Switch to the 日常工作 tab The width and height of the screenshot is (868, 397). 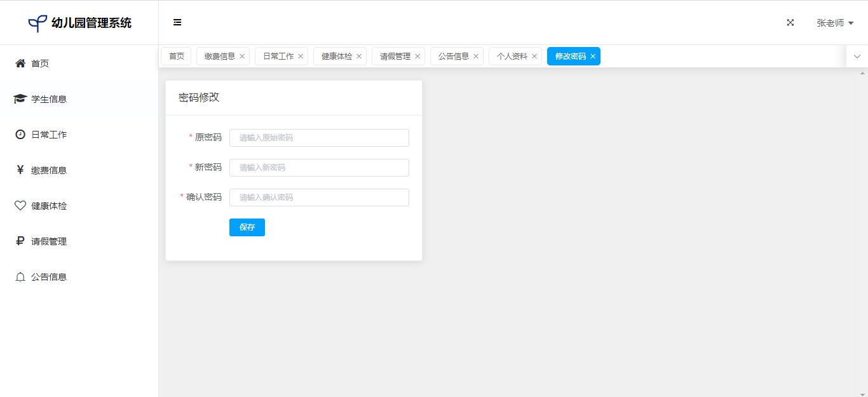278,57
